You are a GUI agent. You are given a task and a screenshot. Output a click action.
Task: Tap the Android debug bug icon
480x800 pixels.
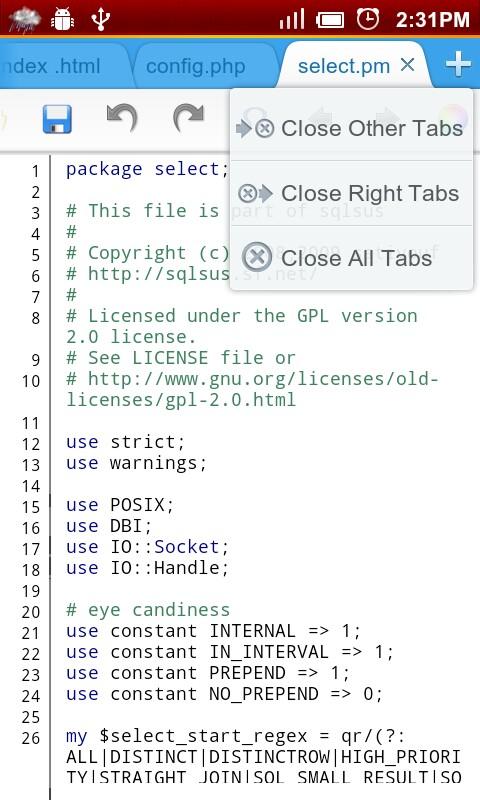[63, 19]
